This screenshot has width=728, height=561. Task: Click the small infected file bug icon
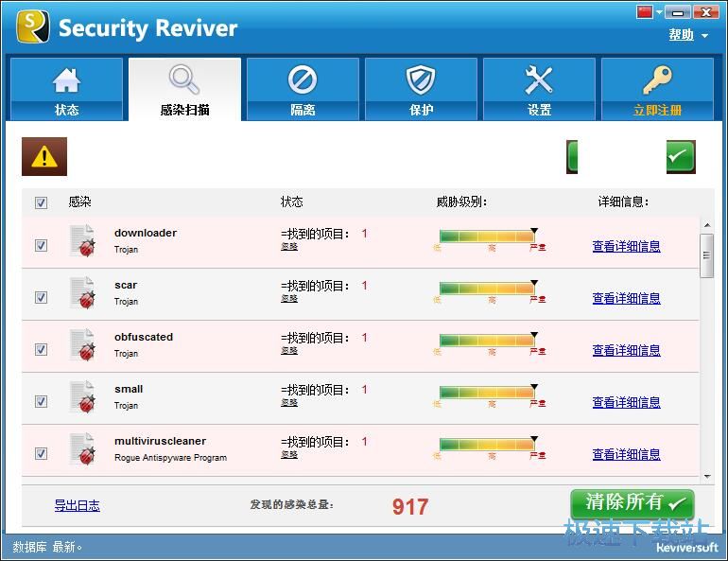82,396
